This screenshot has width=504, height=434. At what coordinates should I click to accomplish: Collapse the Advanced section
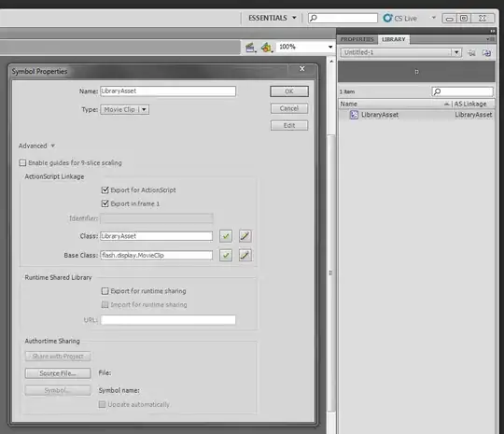point(52,146)
